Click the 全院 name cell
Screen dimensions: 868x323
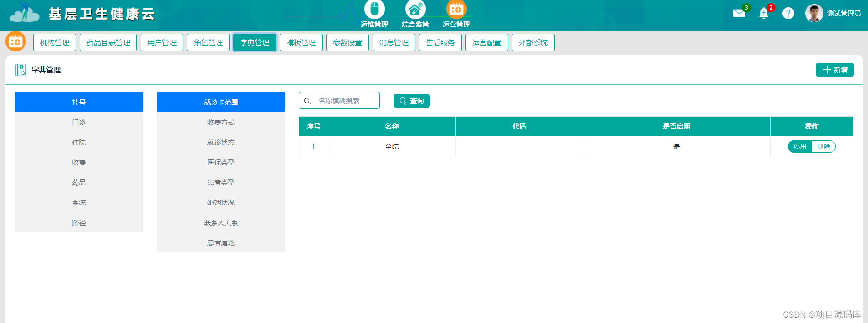pyautogui.click(x=392, y=146)
